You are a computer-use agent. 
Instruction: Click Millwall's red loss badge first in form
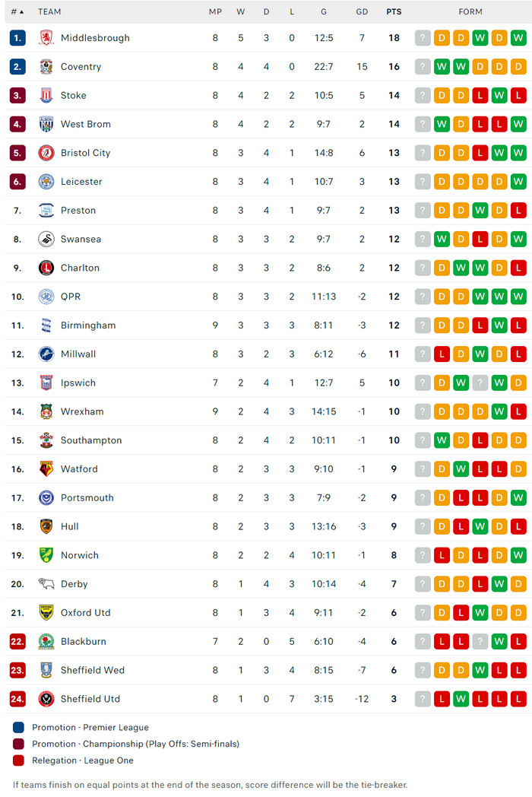tap(442, 354)
